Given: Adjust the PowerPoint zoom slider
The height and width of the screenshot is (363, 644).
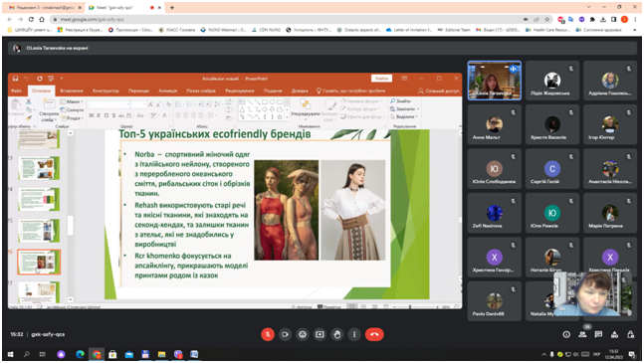Looking at the screenshot, I should tap(410, 306).
